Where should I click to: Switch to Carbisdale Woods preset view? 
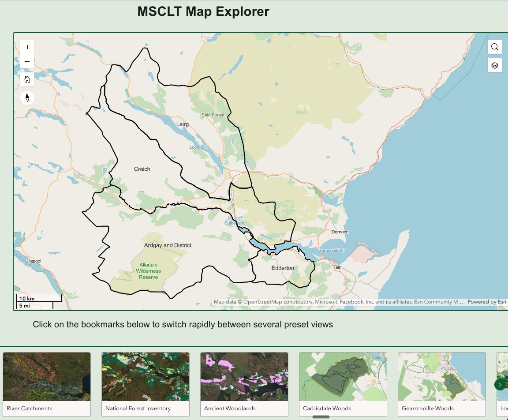[x=343, y=377]
